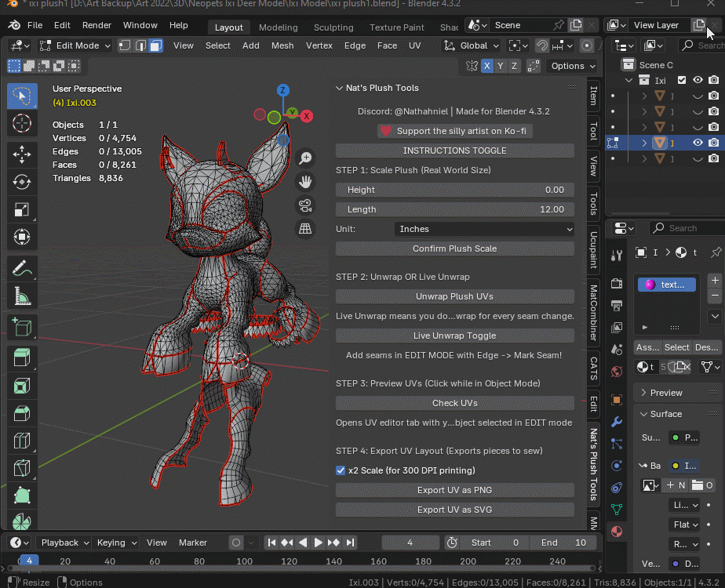Select the Select Box tool
The height and width of the screenshot is (588, 725).
click(x=22, y=96)
